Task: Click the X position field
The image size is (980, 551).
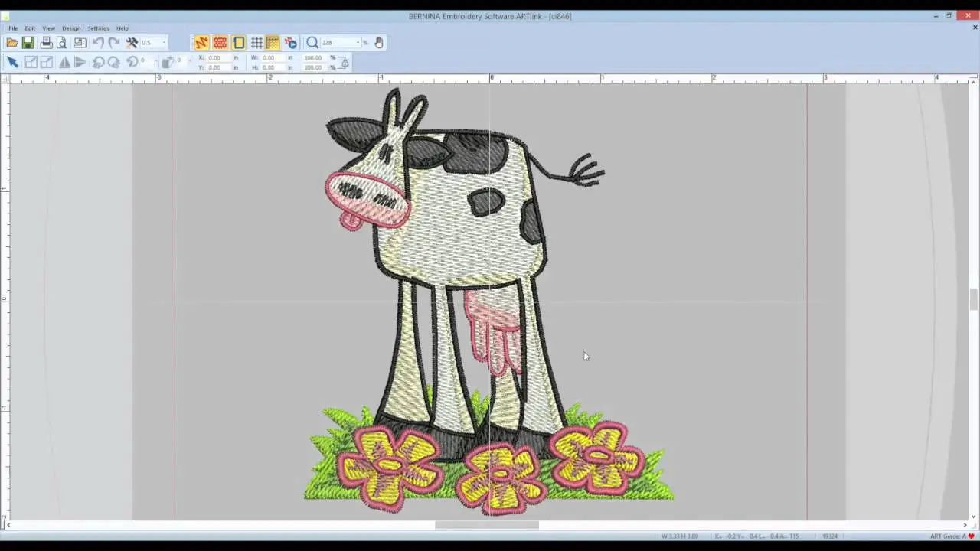Action: coord(219,58)
